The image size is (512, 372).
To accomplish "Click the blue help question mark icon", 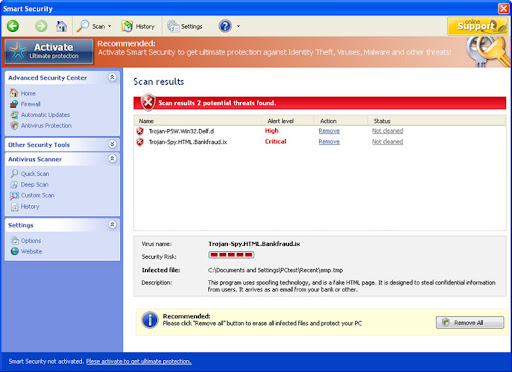I will 225,26.
